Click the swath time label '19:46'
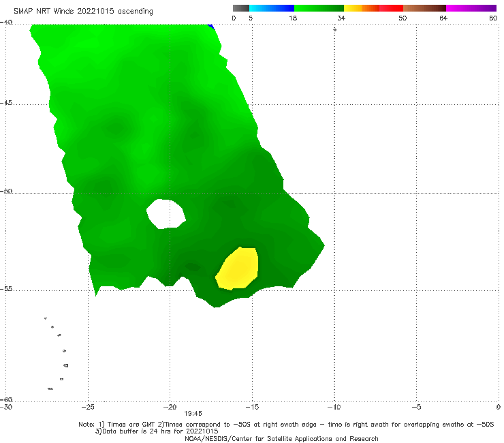Image resolution: width=504 pixels, height=443 pixels. [x=193, y=414]
